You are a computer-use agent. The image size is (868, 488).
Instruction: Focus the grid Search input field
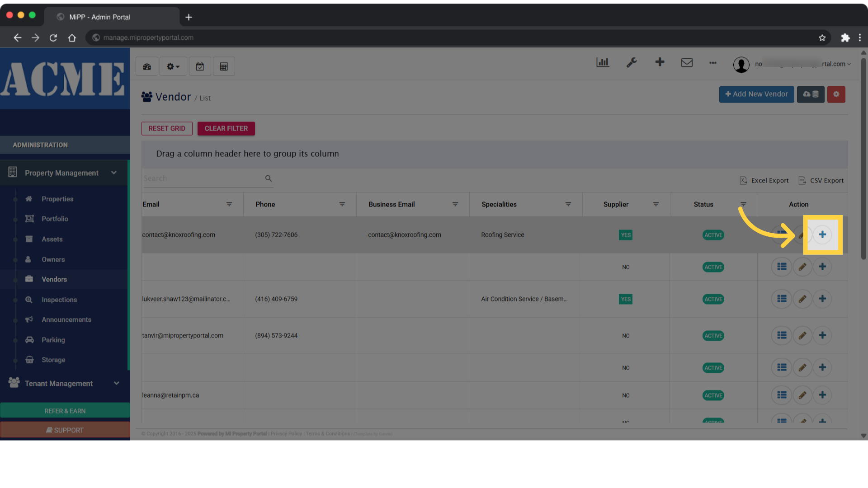[203, 178]
